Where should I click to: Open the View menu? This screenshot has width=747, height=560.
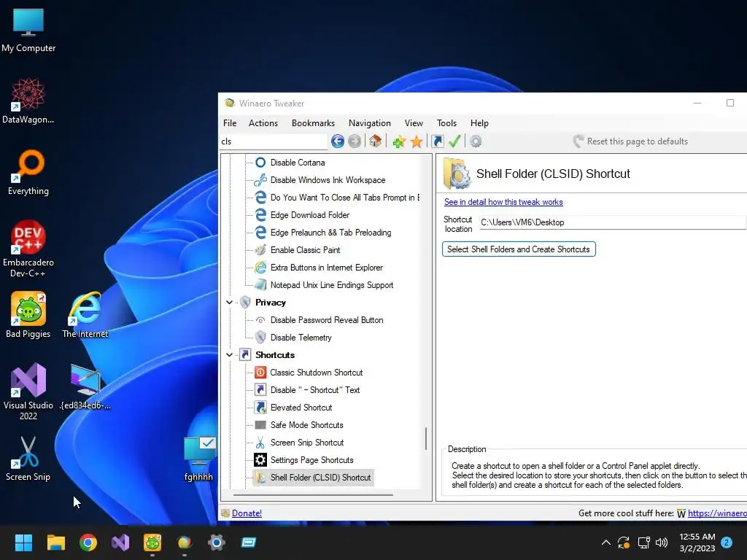414,122
